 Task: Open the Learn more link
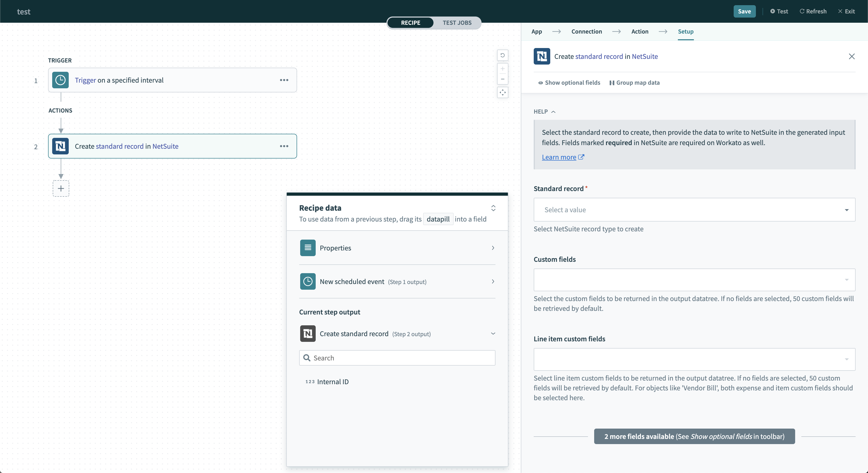pyautogui.click(x=559, y=157)
